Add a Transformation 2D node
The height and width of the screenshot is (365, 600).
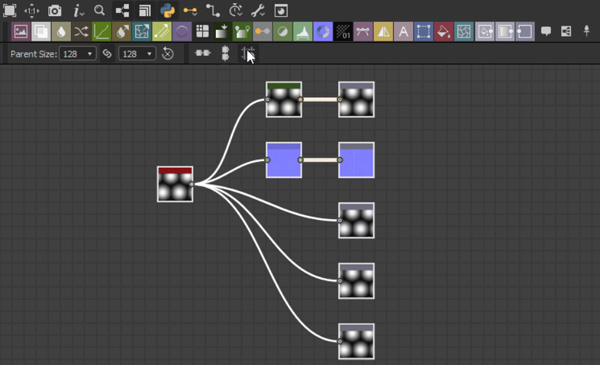pyautogui.click(x=424, y=32)
